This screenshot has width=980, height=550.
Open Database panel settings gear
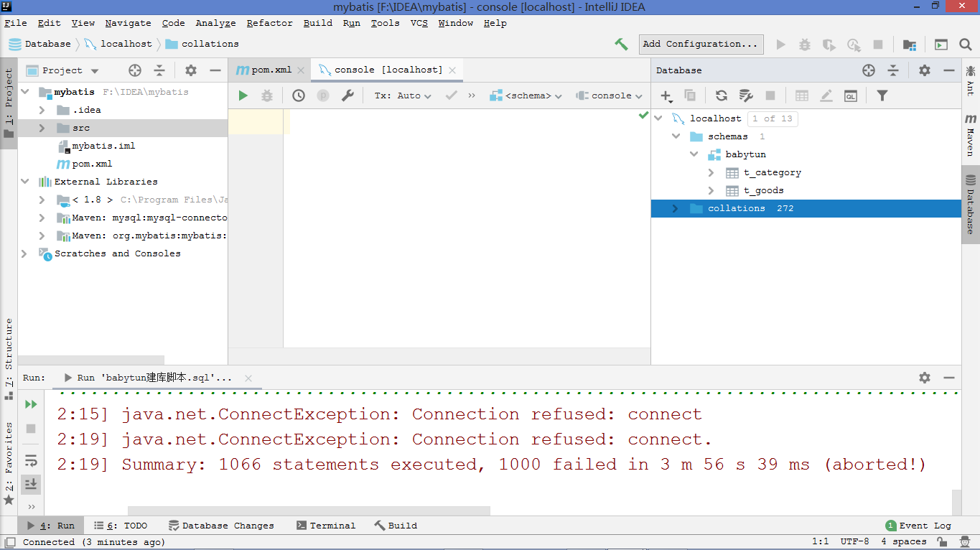pos(925,70)
